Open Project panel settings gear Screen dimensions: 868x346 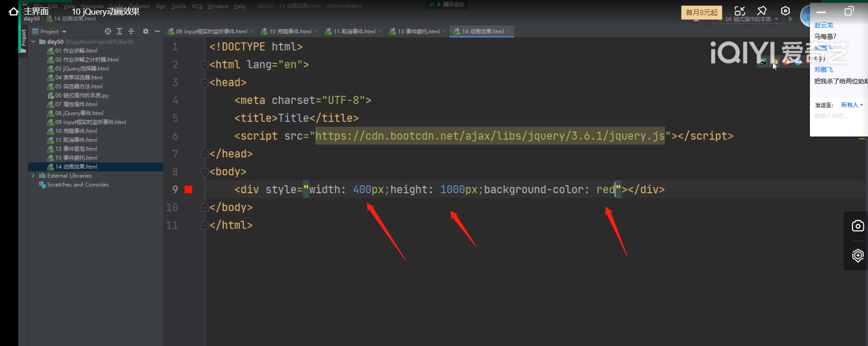(146, 31)
